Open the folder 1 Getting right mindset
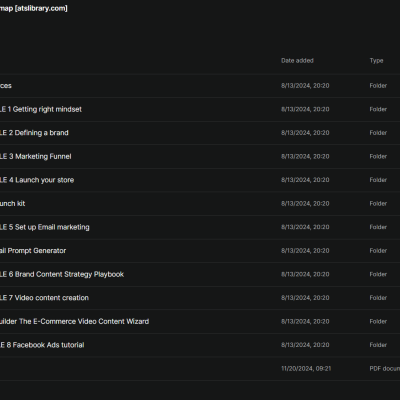 41,109
